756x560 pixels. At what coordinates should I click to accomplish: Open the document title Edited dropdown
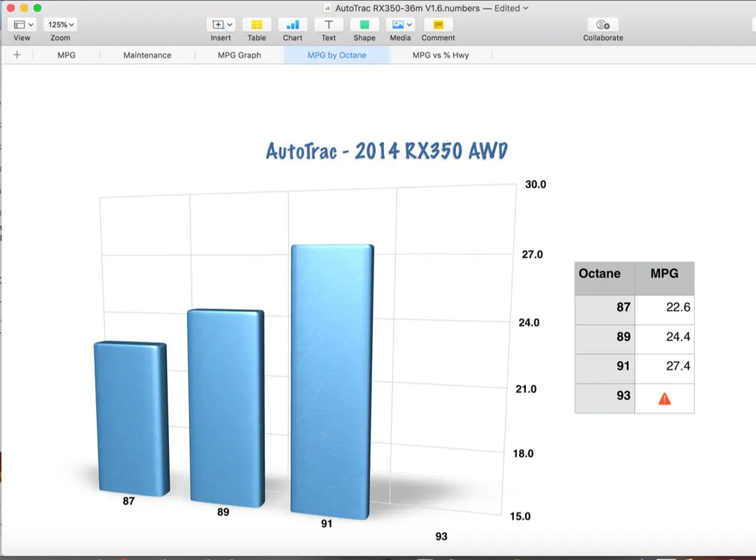511,8
